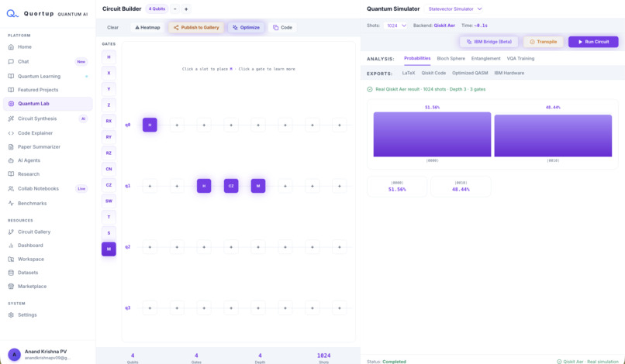Viewport: 625px width, 364px height.
Task: Select the RY gate from palette
Action: (x=109, y=137)
